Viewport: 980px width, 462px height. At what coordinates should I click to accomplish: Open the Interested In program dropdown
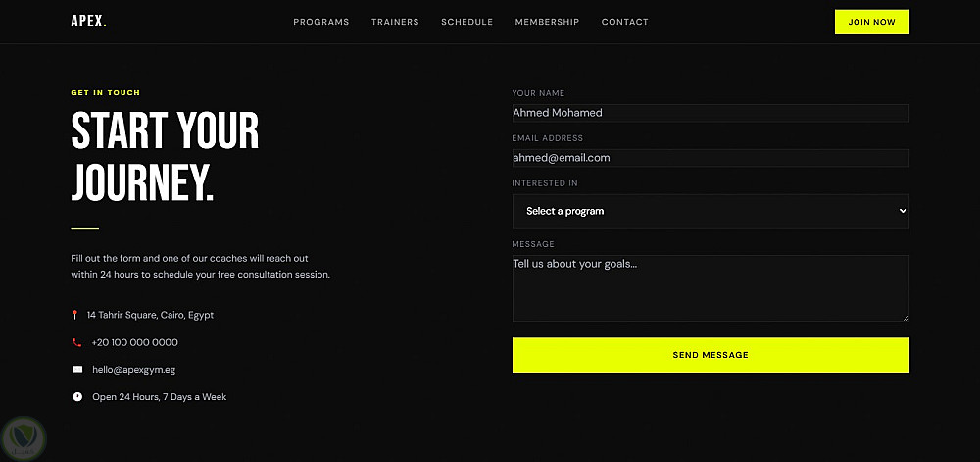coord(710,211)
